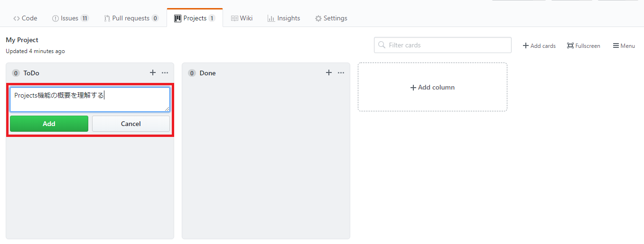Open the ToDo column ellipsis menu
Screen dimensions: 644x244
point(165,72)
